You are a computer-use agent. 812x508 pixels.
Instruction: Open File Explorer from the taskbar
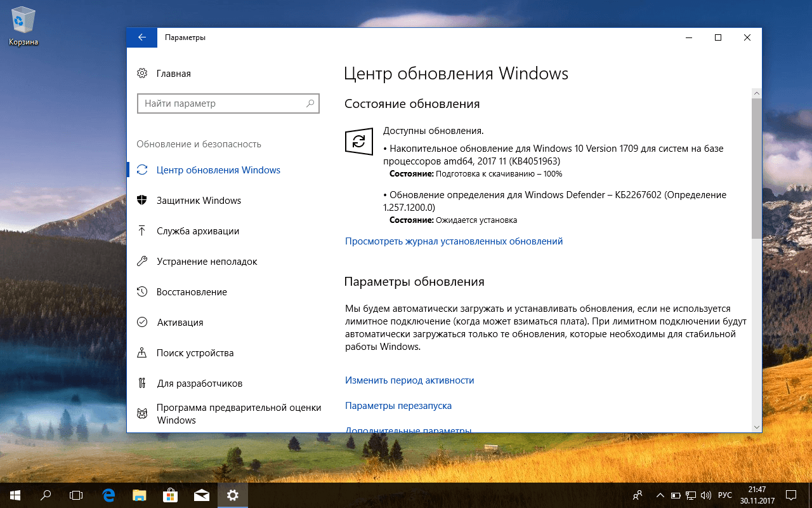point(140,495)
